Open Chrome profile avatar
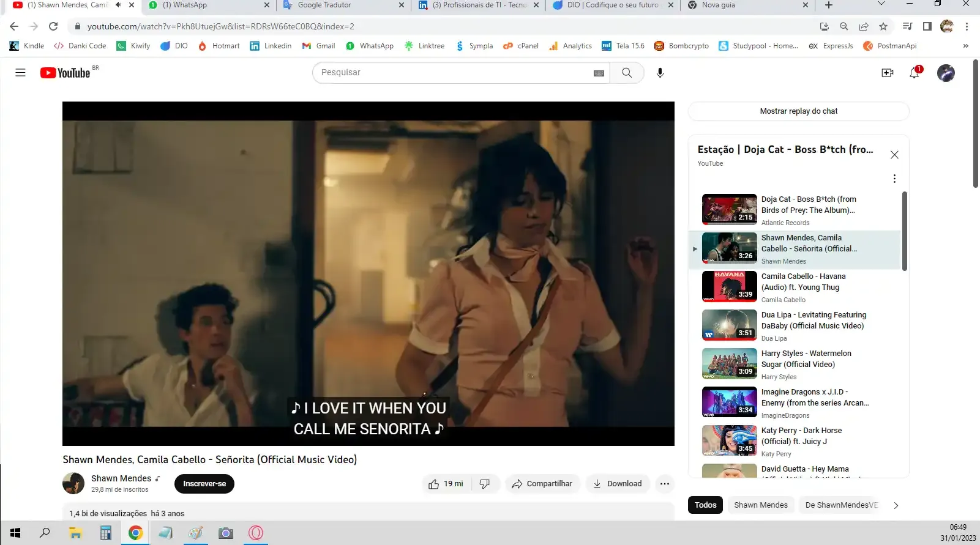The height and width of the screenshot is (545, 980). (947, 26)
